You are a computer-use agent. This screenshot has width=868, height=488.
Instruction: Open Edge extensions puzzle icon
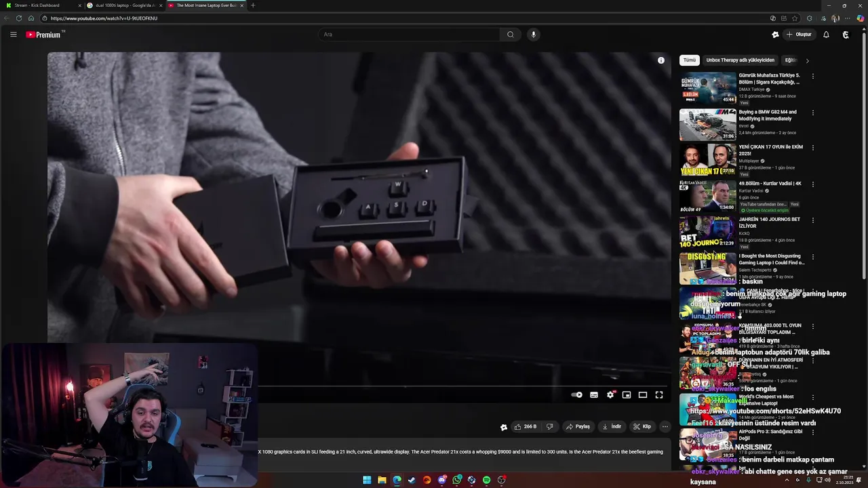(x=810, y=18)
